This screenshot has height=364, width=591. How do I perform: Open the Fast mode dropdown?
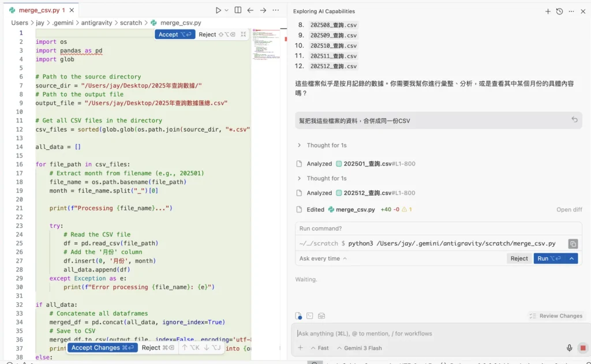tap(320, 348)
